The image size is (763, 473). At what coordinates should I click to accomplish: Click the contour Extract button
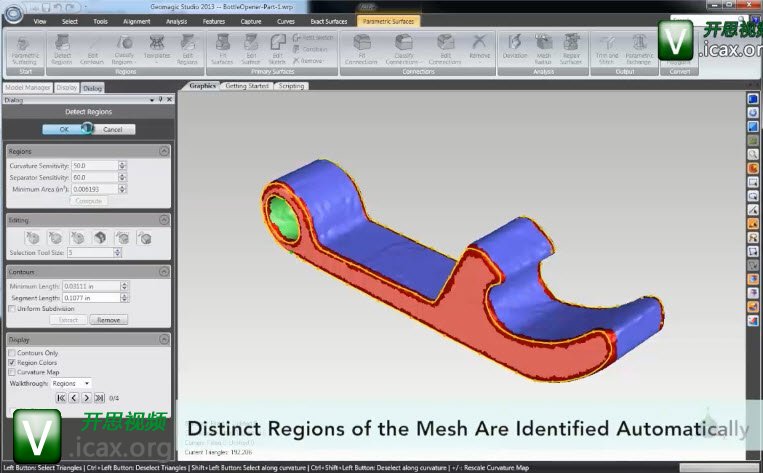68,320
